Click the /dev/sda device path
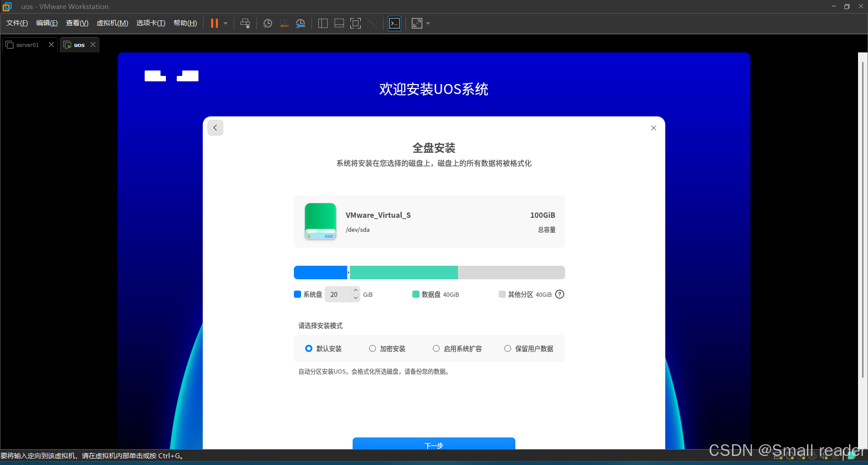868x465 pixels. click(x=358, y=230)
